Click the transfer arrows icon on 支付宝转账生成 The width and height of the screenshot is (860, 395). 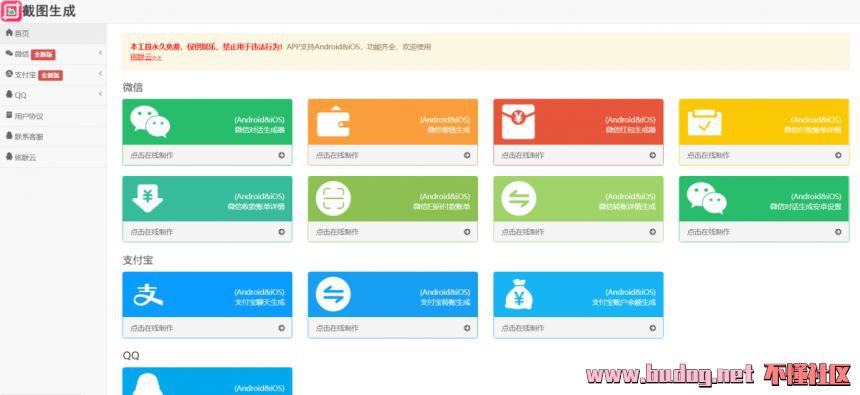333,294
